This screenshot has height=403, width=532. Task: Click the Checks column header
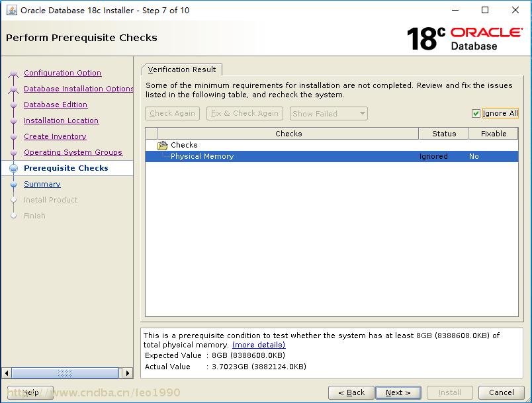(x=288, y=134)
